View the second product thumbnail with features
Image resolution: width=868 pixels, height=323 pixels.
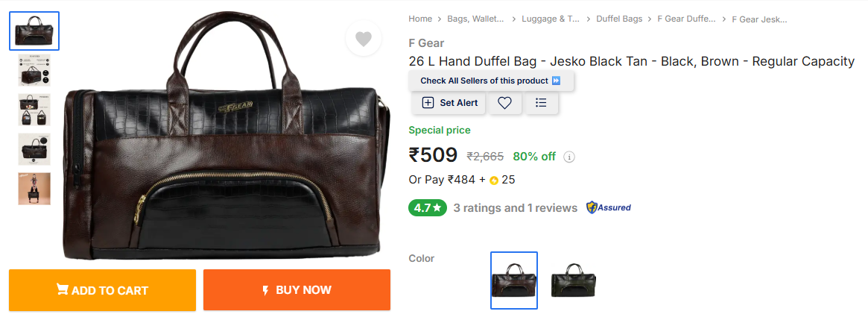pyautogui.click(x=34, y=70)
